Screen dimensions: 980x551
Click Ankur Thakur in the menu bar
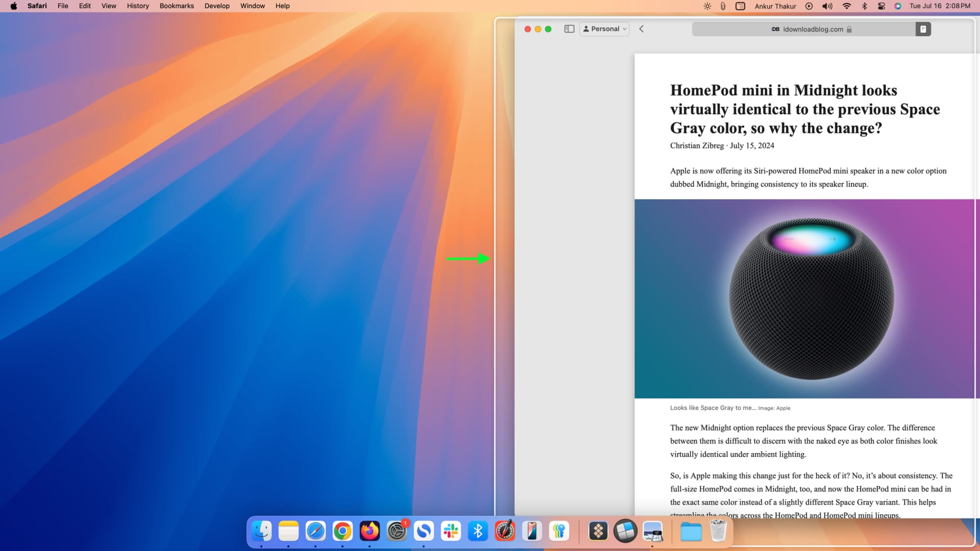coord(775,6)
